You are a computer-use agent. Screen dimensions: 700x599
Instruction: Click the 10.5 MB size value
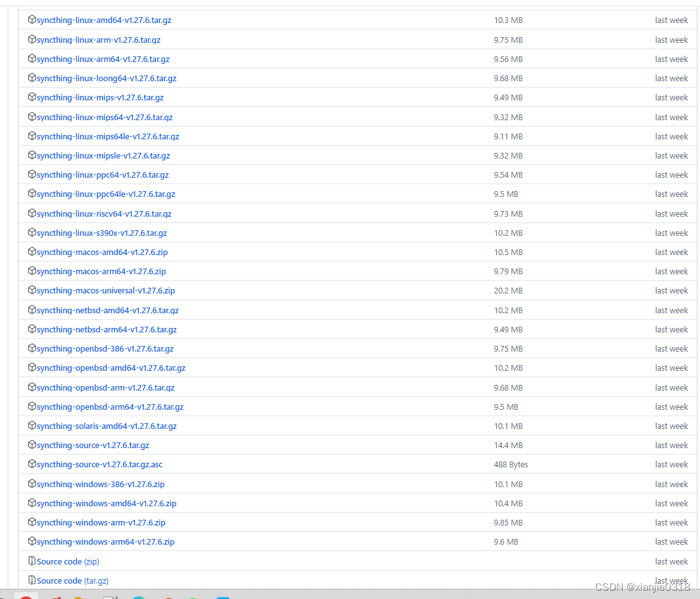[508, 252]
